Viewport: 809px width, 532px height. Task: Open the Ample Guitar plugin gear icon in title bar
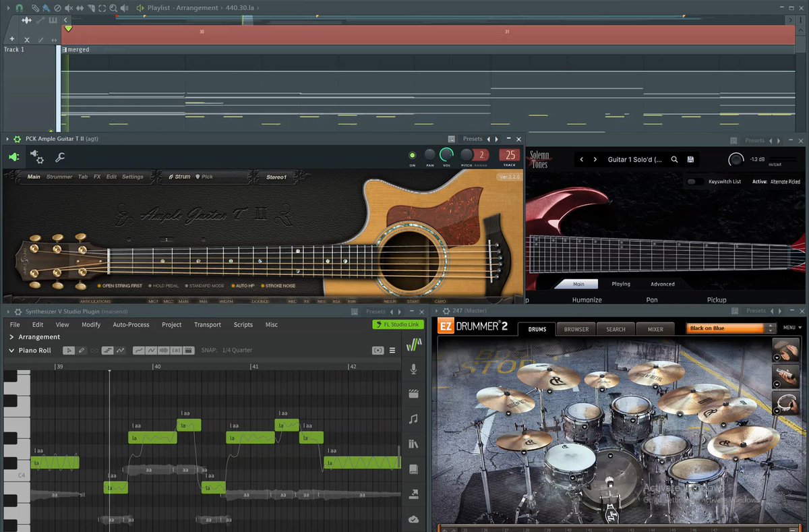18,139
